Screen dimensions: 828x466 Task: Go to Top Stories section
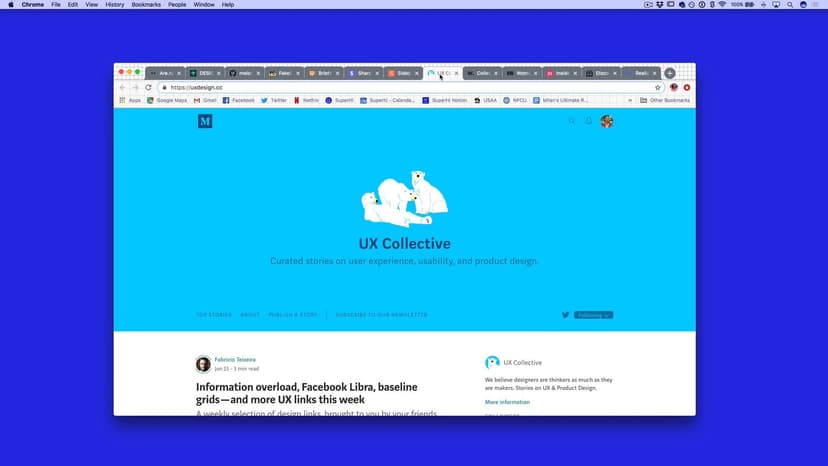click(214, 315)
